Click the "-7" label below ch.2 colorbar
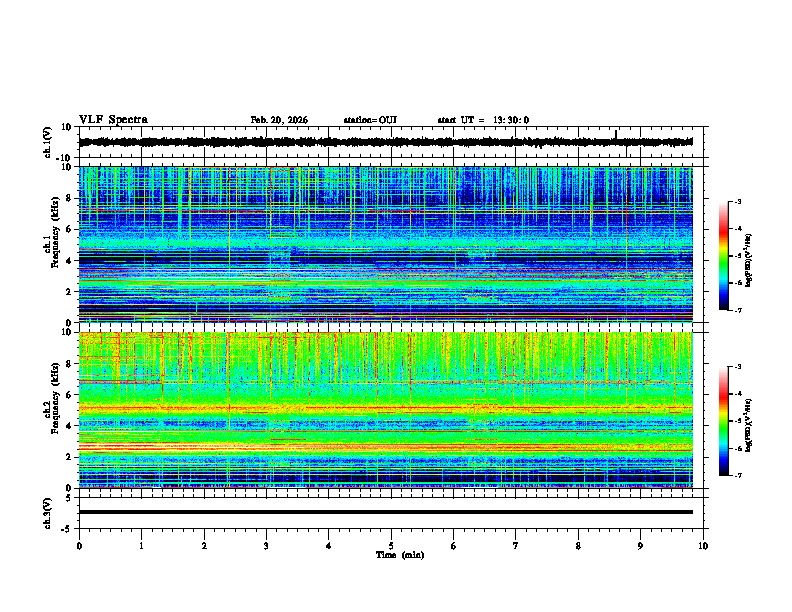 pyautogui.click(x=737, y=476)
